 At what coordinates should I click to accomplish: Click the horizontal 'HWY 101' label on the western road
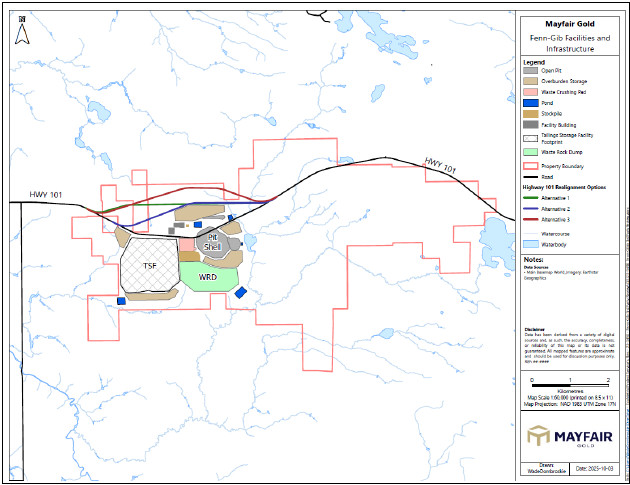[x=45, y=195]
